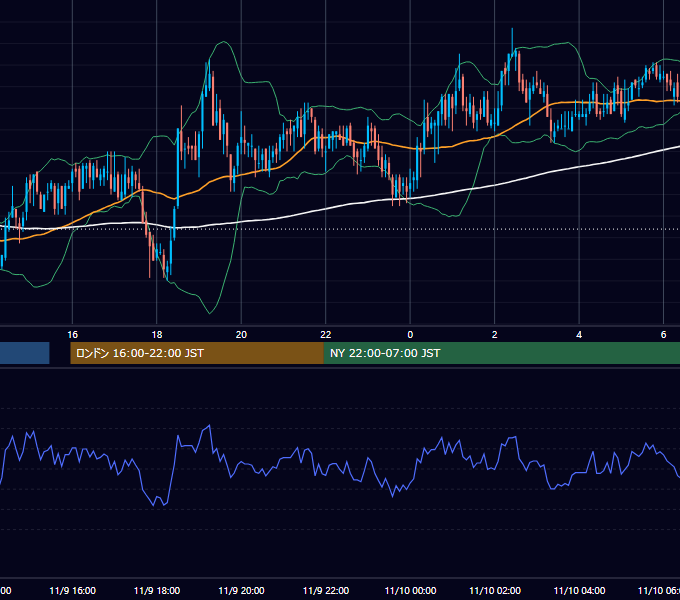Click the 11/9 16:00 date label
This screenshot has width=680, height=600.
click(x=72, y=590)
